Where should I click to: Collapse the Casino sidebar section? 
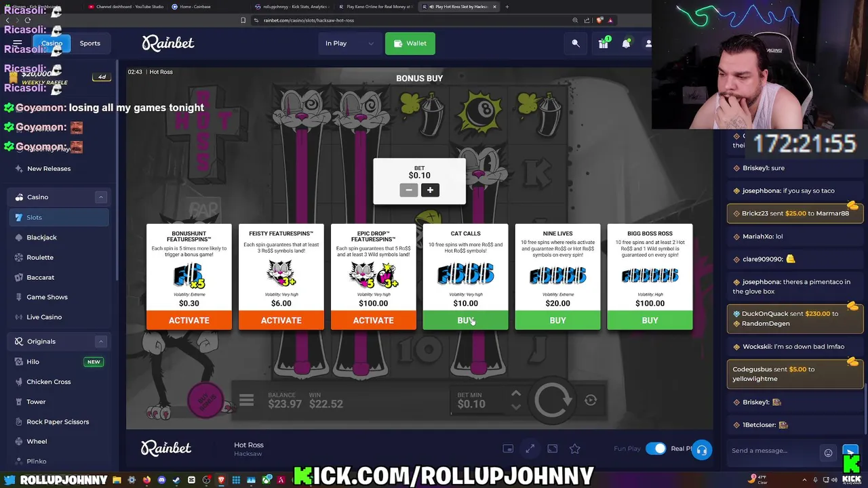(x=101, y=197)
